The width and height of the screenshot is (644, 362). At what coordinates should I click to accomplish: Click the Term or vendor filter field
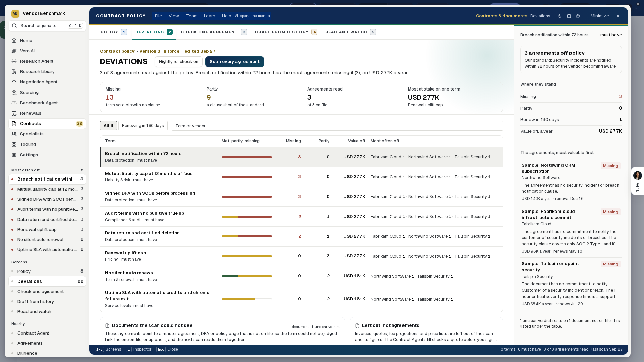click(337, 126)
